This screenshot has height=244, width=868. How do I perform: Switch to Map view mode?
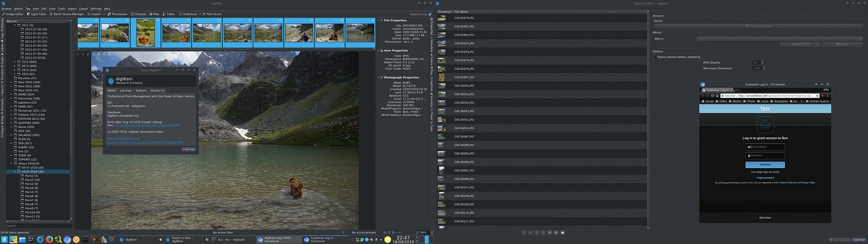[x=155, y=14]
